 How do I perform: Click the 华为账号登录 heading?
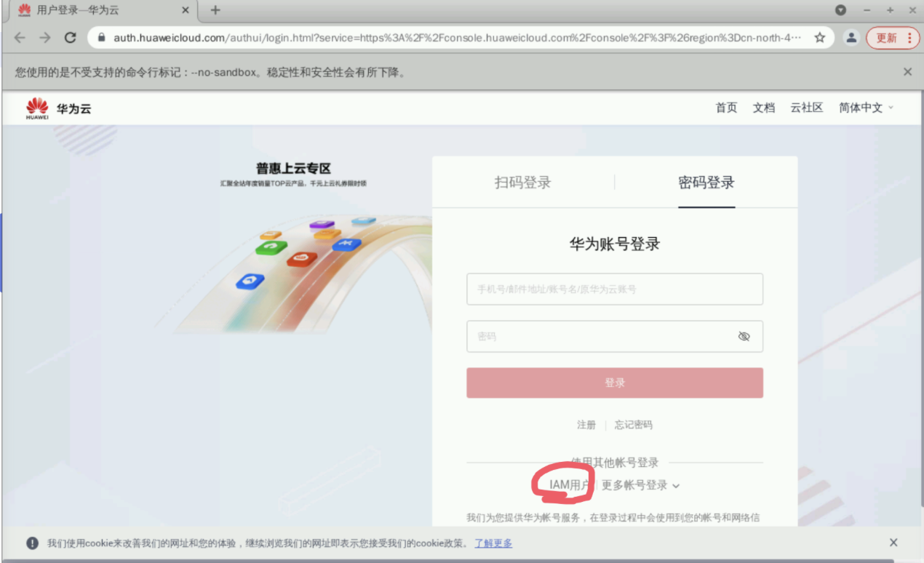[615, 244]
